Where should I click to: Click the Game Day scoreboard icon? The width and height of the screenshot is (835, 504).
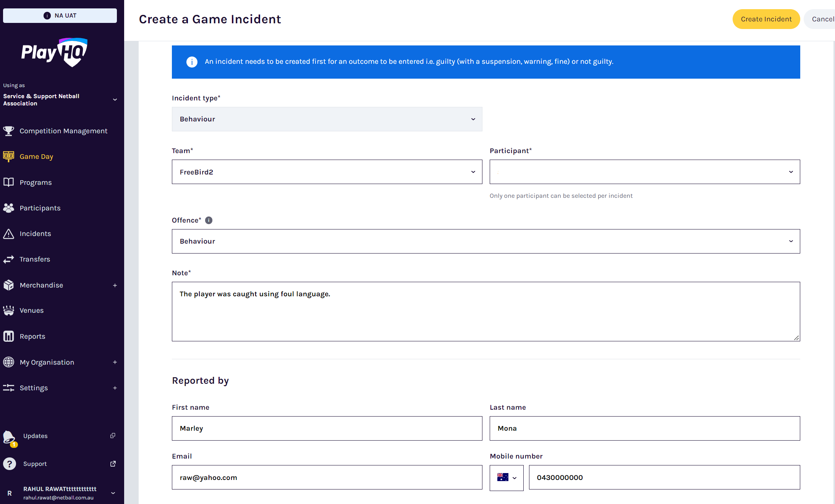8,157
